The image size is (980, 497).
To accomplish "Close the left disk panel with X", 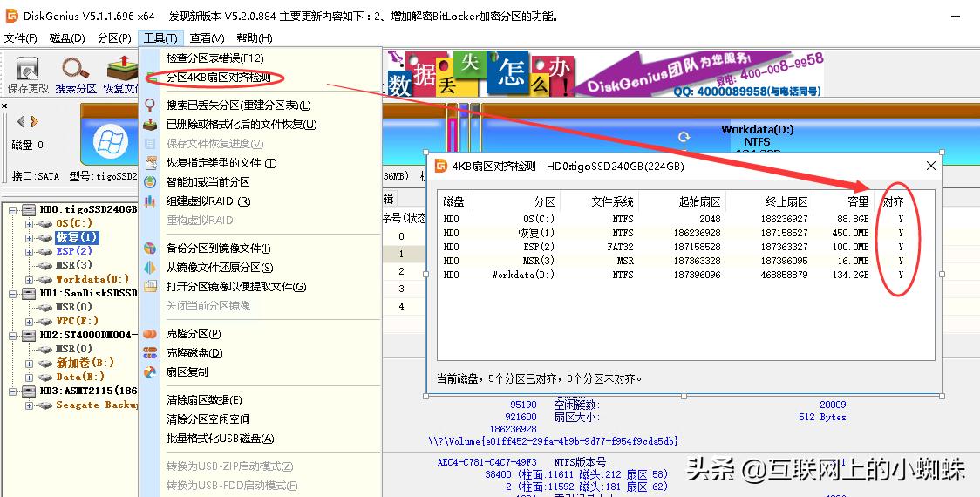I will click(4, 106).
